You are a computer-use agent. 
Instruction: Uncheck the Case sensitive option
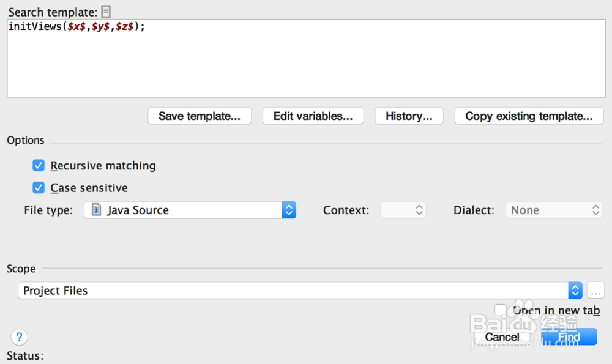(x=39, y=188)
